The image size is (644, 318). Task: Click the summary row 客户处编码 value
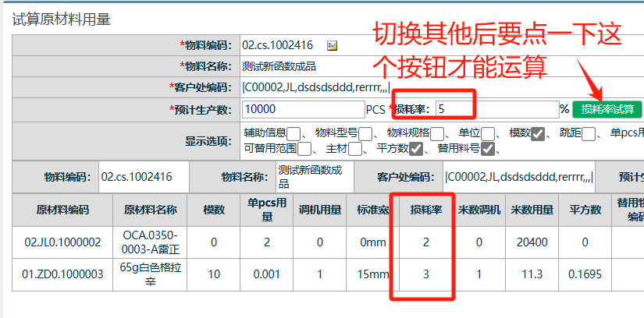pos(519,177)
